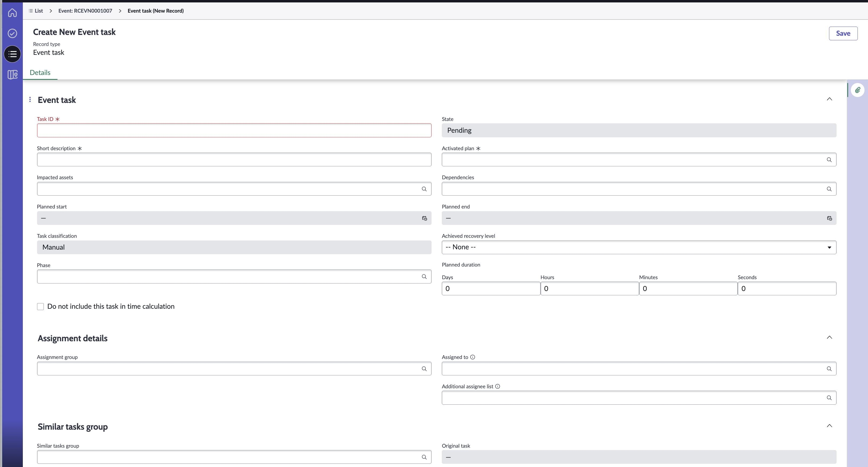
Task: Search Activated plan lookup icon
Action: click(x=829, y=160)
